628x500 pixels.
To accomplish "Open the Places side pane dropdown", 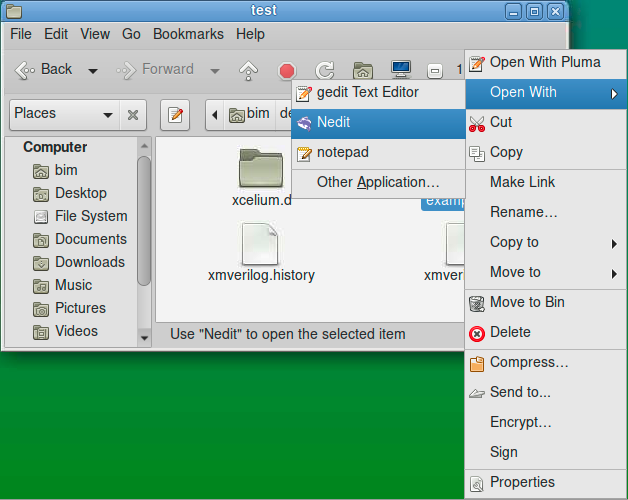I will click(x=63, y=114).
